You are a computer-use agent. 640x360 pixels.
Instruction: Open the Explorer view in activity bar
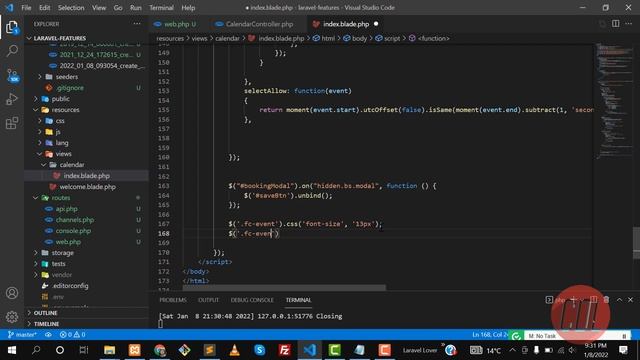tap(12, 27)
